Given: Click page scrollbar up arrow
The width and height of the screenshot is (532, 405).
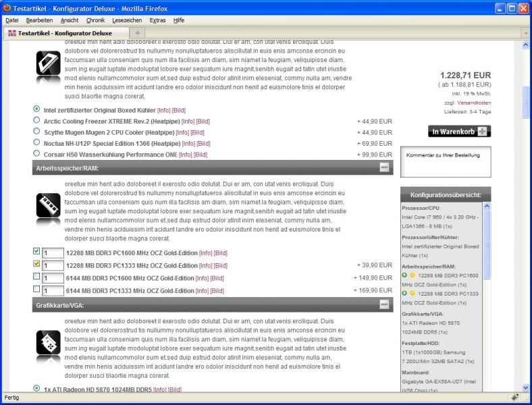Looking at the screenshot, I should coord(525,45).
